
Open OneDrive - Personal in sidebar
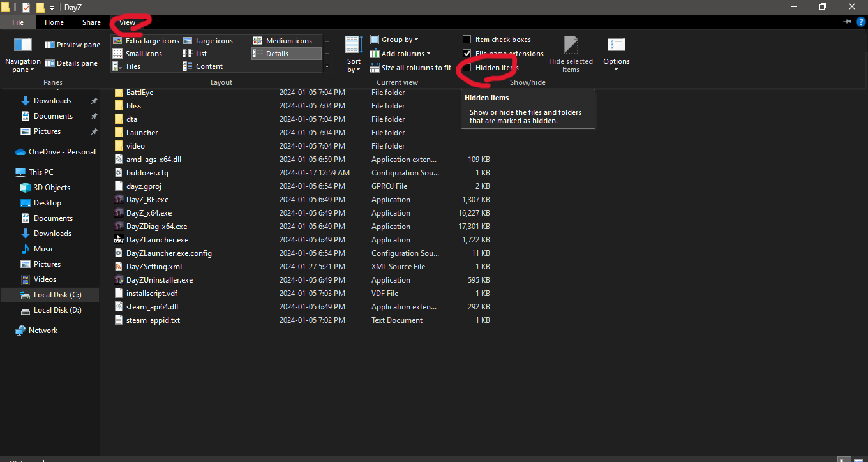[x=55, y=152]
